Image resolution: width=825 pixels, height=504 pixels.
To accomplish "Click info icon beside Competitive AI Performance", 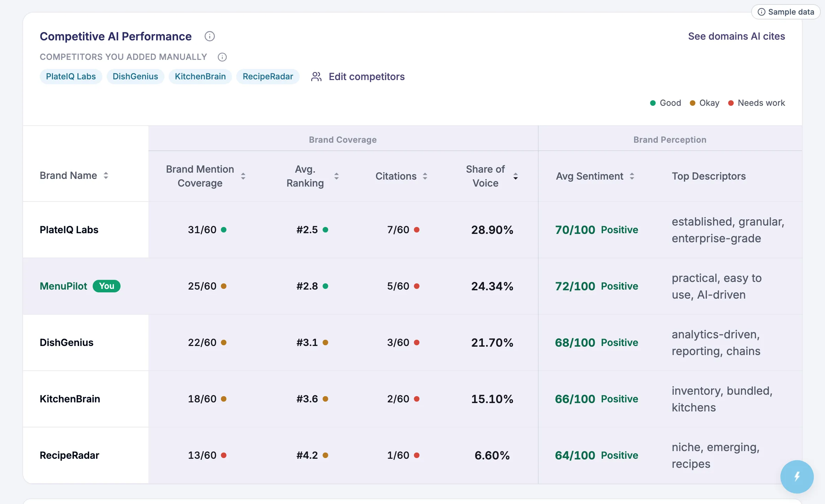I will (x=209, y=36).
